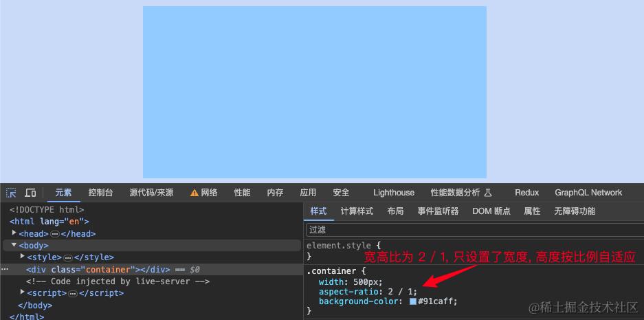Viewport: 644px width, 320px height.
Task: Click the warning icon beside 网络
Action: coord(195,193)
